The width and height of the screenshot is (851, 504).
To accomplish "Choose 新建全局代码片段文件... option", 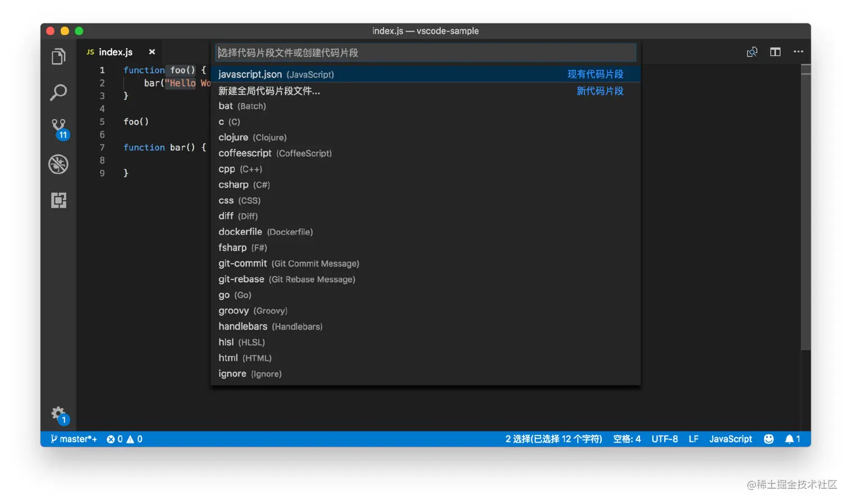I will (425, 91).
